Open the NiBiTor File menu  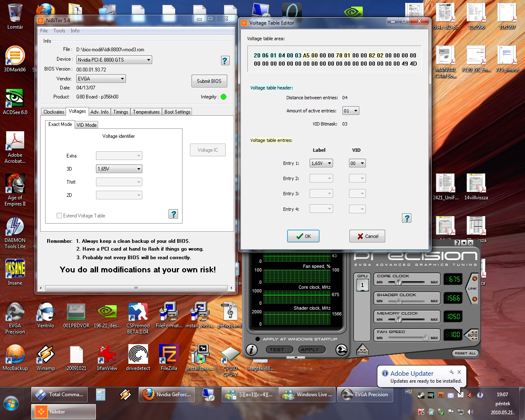click(x=44, y=31)
